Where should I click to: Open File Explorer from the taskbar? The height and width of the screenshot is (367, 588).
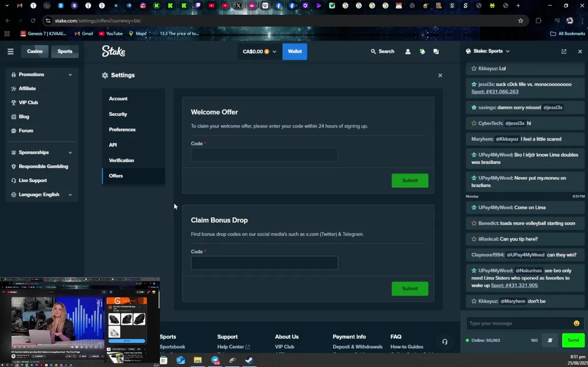198,360
